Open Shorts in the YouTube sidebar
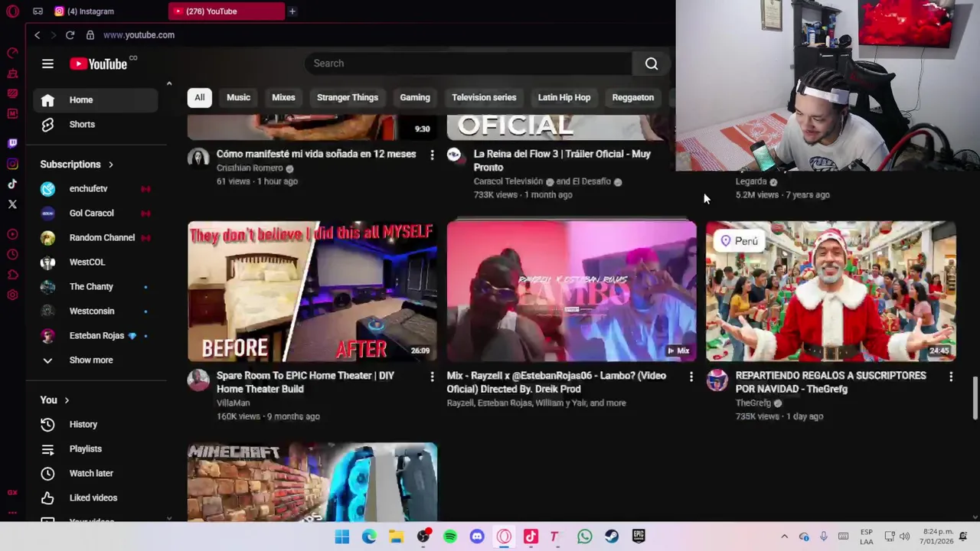The height and width of the screenshot is (551, 980). coord(95,124)
